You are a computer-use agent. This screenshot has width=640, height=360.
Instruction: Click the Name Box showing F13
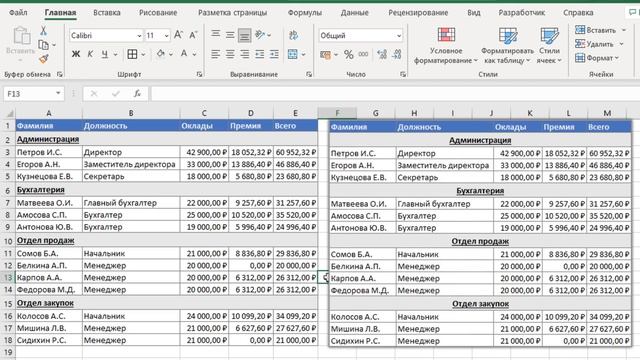pyautogui.click(x=33, y=94)
